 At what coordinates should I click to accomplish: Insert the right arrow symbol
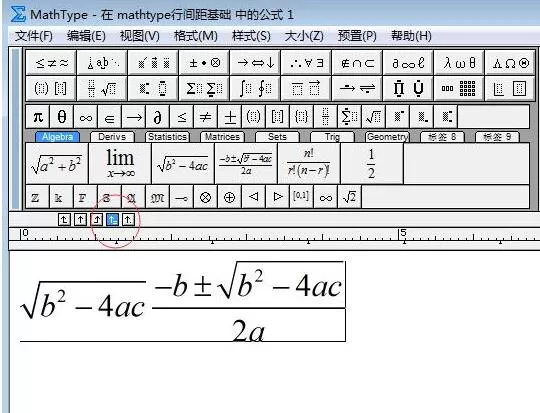134,117
